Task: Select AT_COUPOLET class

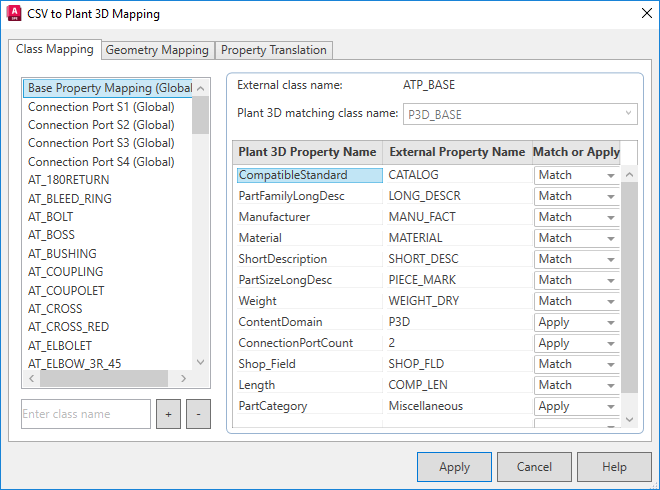Action: [x=66, y=290]
